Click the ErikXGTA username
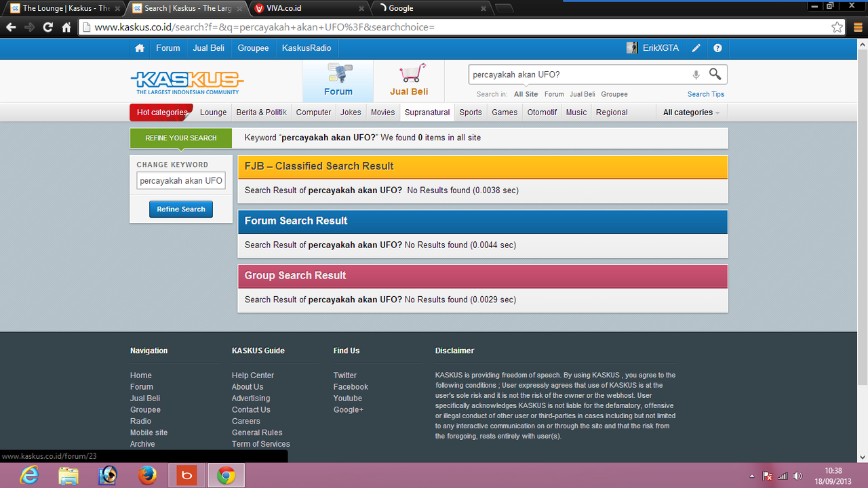The image size is (868, 488). (660, 48)
